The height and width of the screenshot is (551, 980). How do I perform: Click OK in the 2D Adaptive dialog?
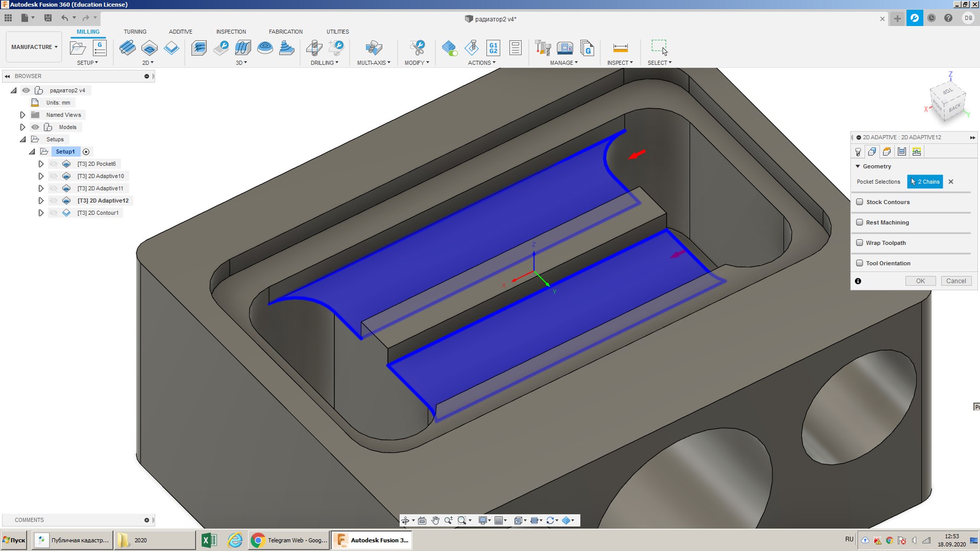[920, 281]
